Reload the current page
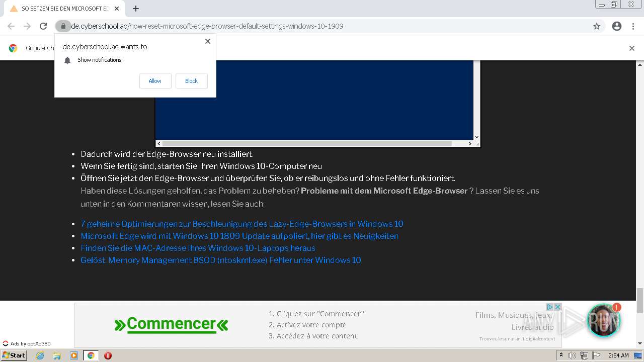 tap(43, 26)
